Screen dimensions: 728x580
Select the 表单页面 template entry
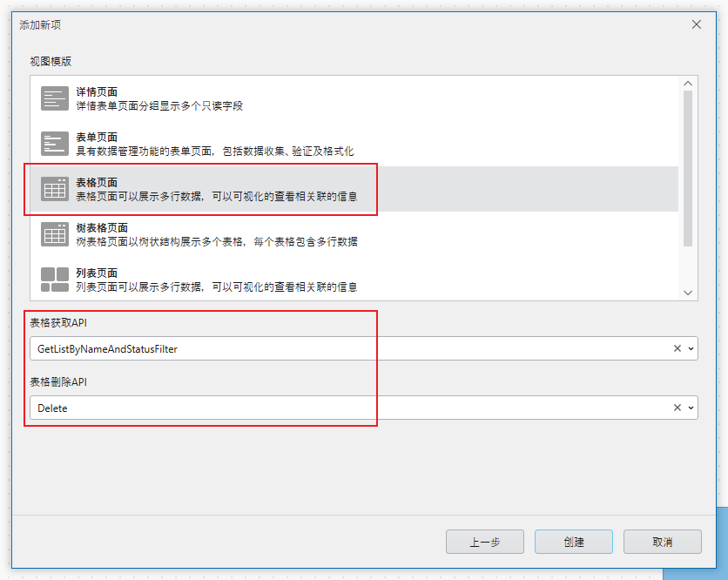pyautogui.click(x=261, y=143)
